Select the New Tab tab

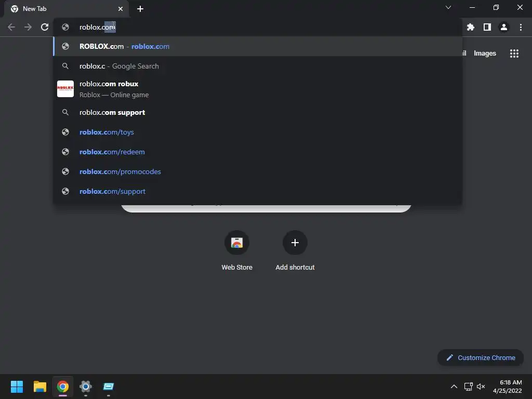coord(66,9)
